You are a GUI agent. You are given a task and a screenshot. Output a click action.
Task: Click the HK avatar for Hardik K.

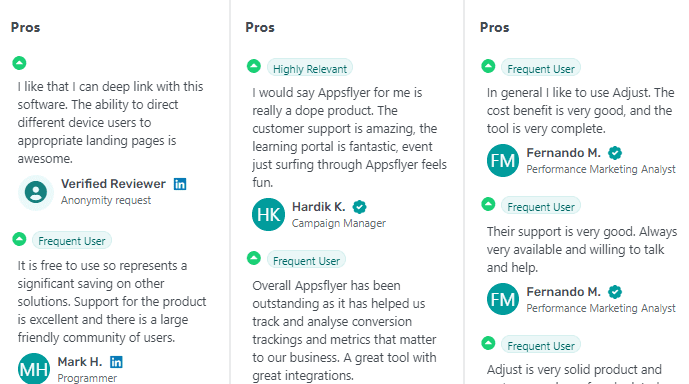pos(268,214)
